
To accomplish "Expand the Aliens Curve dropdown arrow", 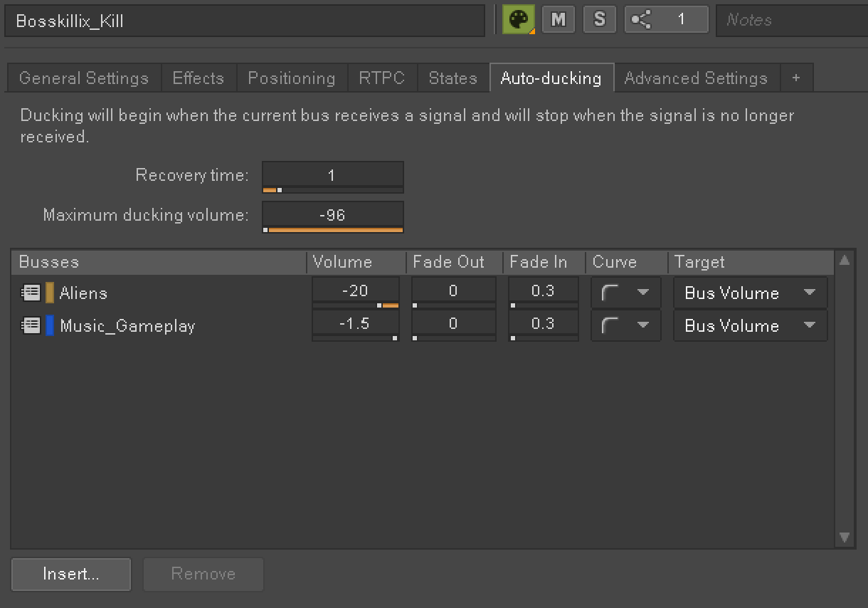I will [x=642, y=293].
